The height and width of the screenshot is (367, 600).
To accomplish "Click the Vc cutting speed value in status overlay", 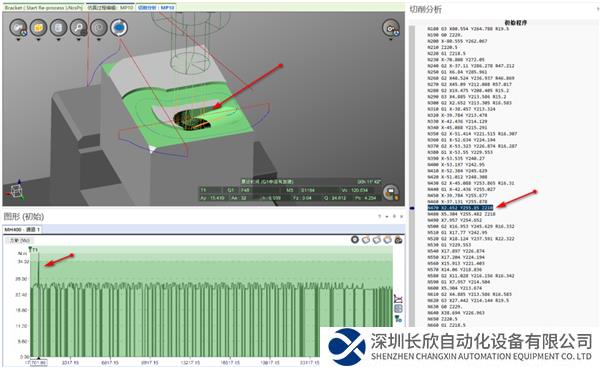I will [x=359, y=190].
